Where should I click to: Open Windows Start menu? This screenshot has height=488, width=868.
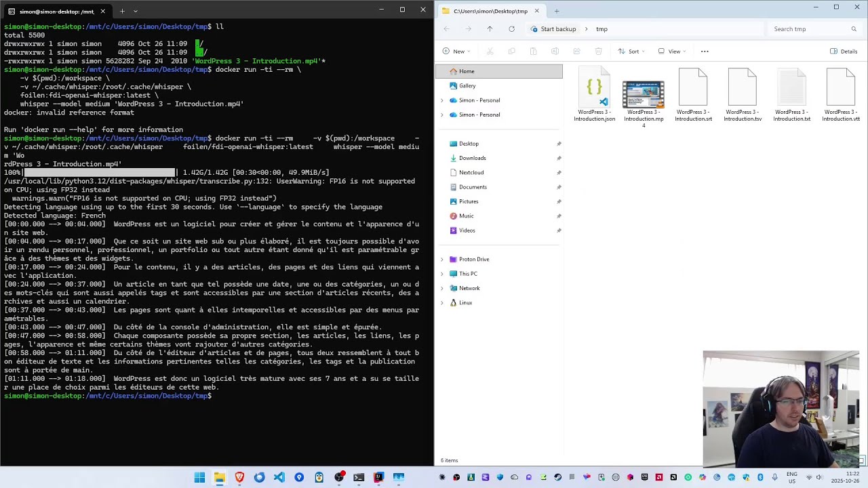click(x=199, y=478)
